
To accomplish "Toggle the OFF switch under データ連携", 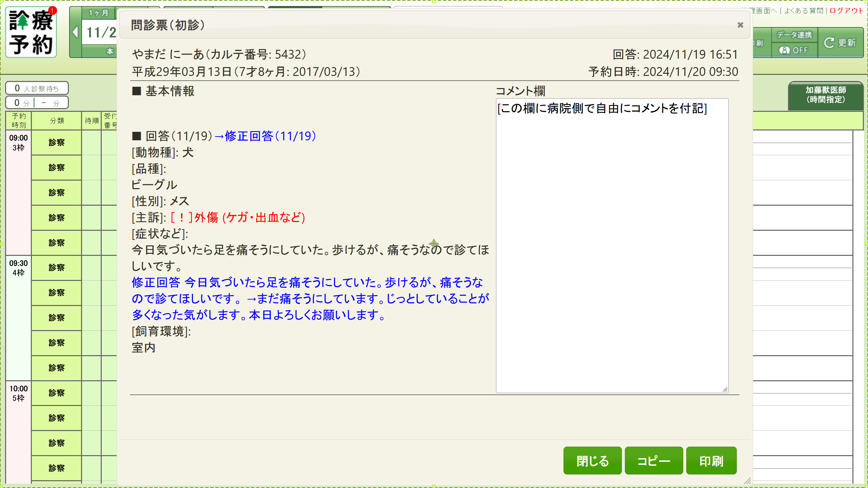I will coord(799,50).
